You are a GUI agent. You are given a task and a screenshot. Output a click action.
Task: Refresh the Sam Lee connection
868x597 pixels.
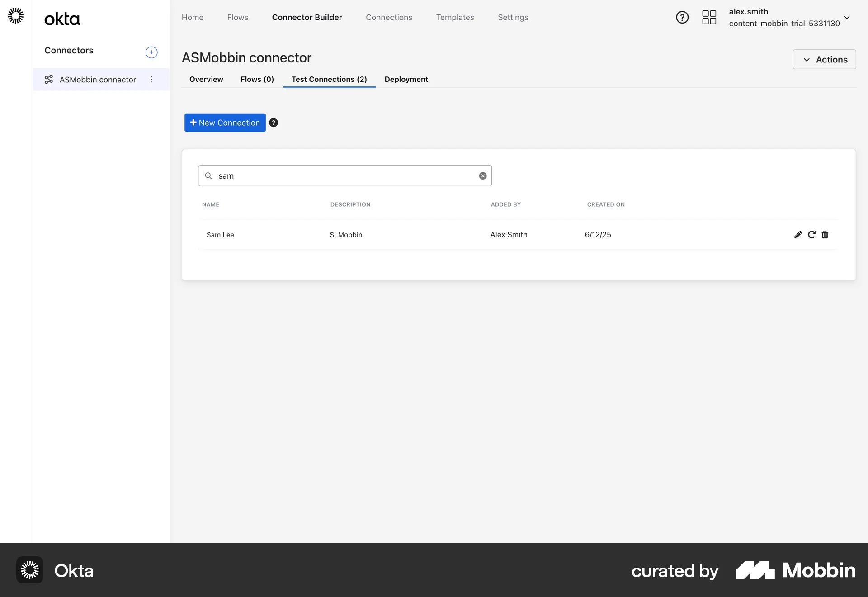[811, 235]
